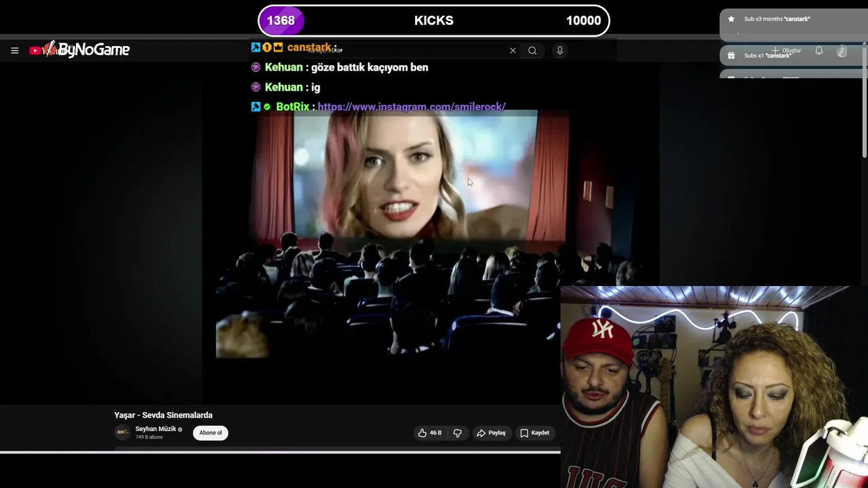The image size is (868, 488).
Task: Click the Kehuan message göze battık kaçıyom ben
Action: tap(370, 67)
